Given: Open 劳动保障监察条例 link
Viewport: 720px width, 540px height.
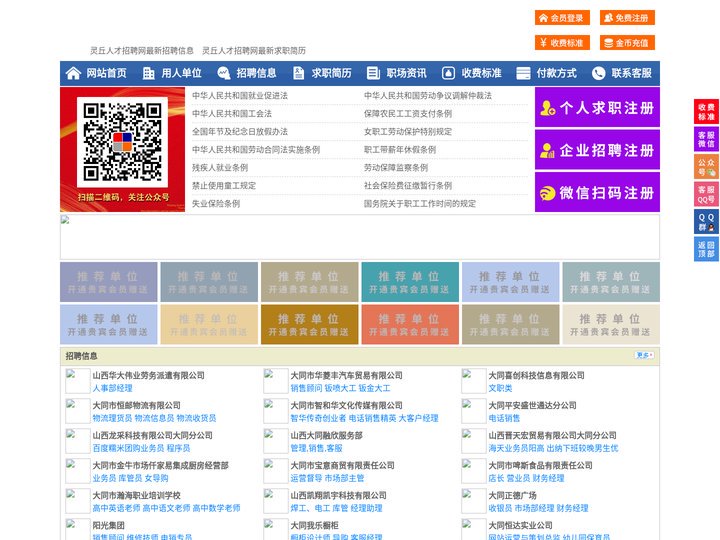Looking at the screenshot, I should click(396, 168).
